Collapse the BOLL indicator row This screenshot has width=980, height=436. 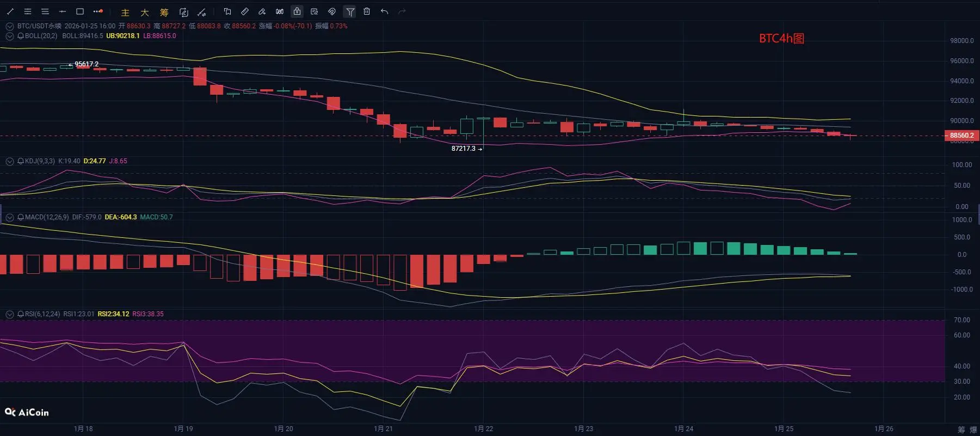[x=10, y=36]
